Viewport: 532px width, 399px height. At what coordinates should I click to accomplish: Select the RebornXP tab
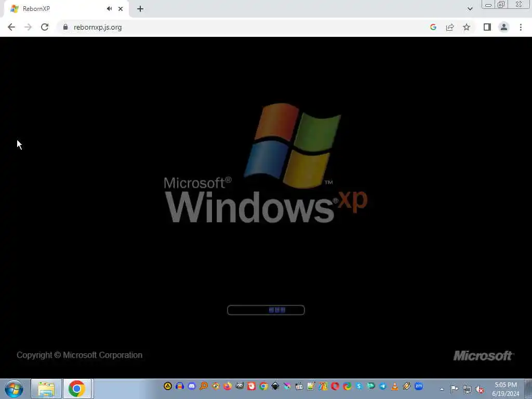pyautogui.click(x=66, y=9)
